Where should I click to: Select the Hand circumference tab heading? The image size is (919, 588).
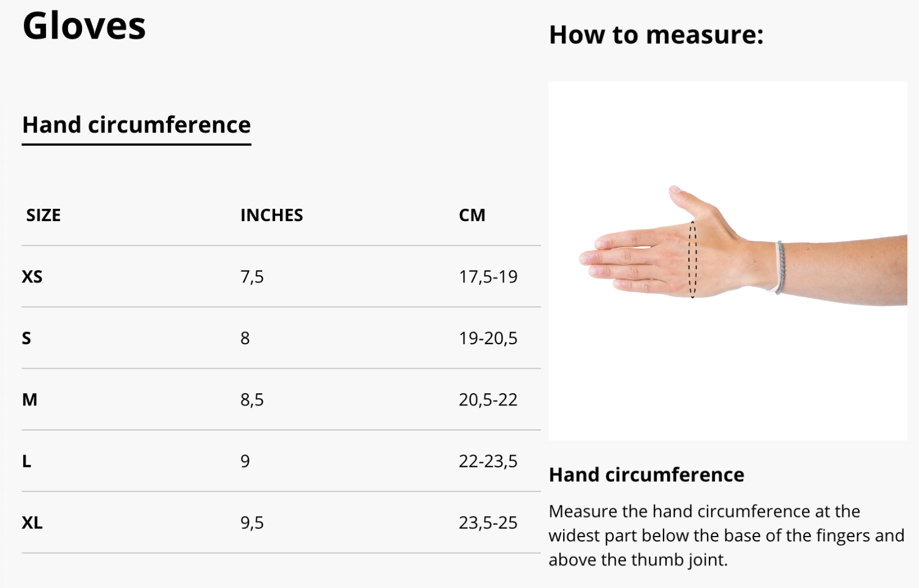click(136, 125)
